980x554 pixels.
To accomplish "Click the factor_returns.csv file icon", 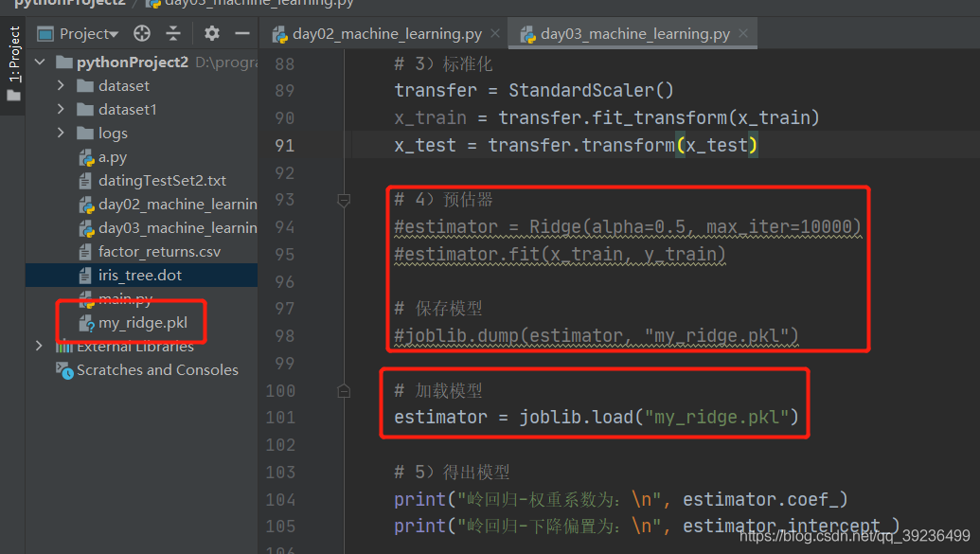I will pos(85,252).
